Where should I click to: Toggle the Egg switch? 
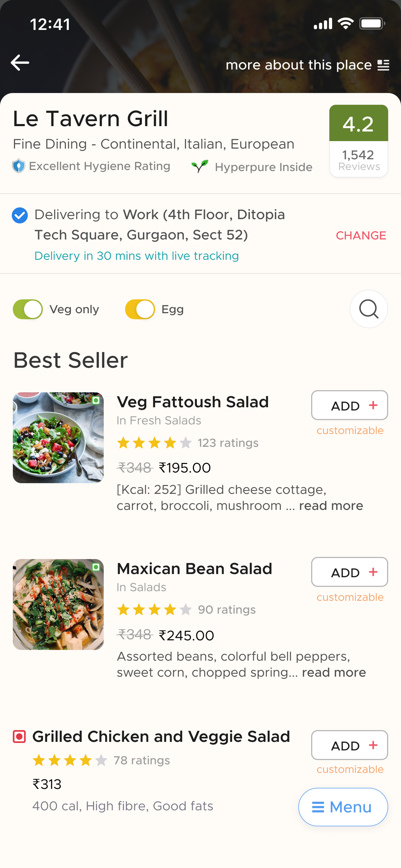tap(140, 309)
